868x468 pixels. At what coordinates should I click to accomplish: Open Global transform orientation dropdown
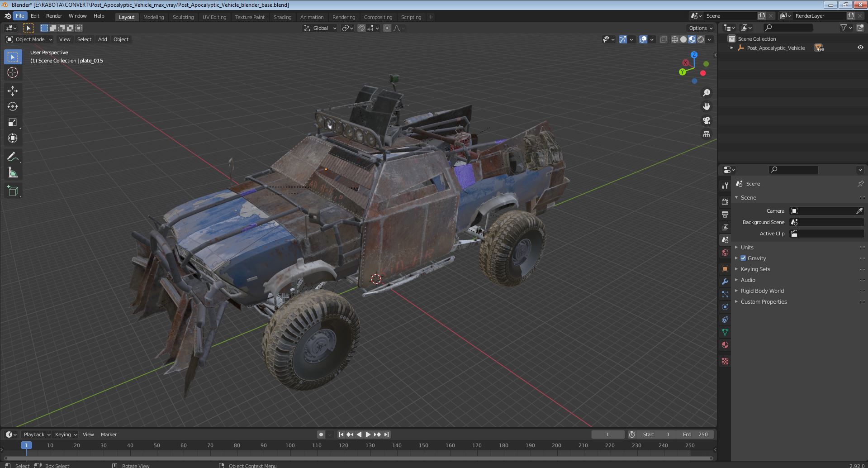(x=320, y=28)
